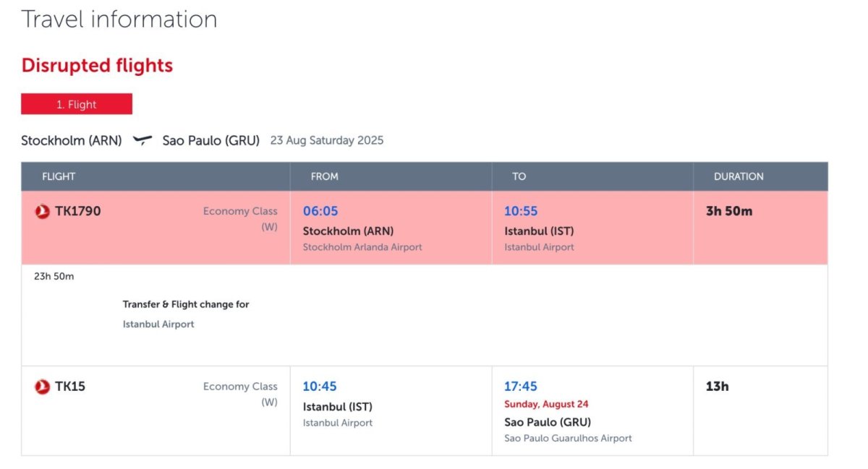Image resolution: width=868 pixels, height=469 pixels.
Task: Click the 10:45 Istanbul departure time
Action: click(320, 386)
